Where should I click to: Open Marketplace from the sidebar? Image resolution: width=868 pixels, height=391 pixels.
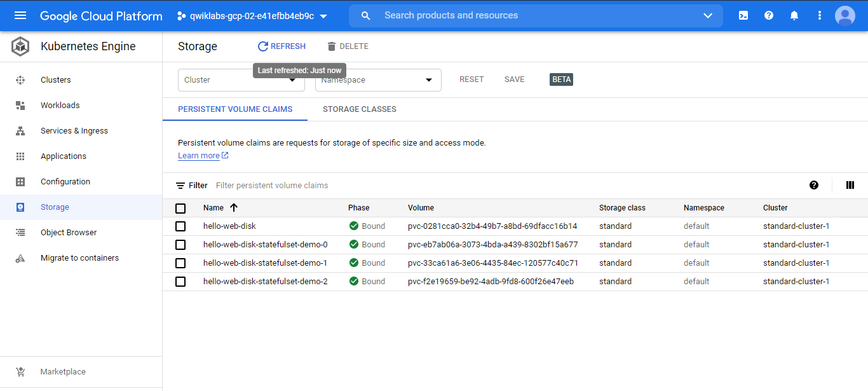tap(63, 372)
